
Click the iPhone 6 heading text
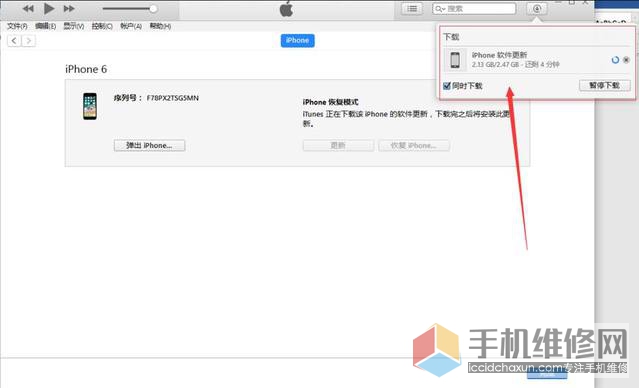point(86,69)
